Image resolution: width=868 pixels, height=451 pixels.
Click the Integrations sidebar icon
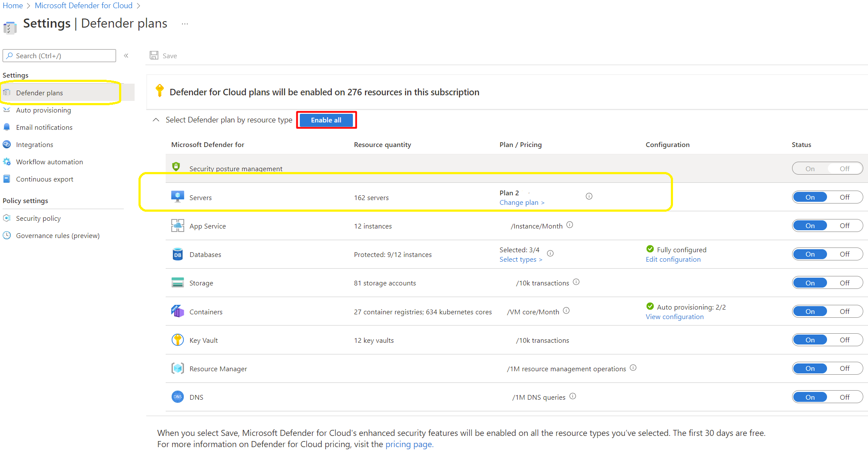pos(7,144)
